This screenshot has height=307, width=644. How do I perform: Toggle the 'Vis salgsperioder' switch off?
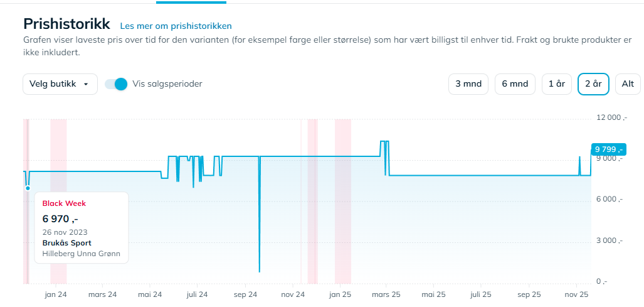coord(117,83)
